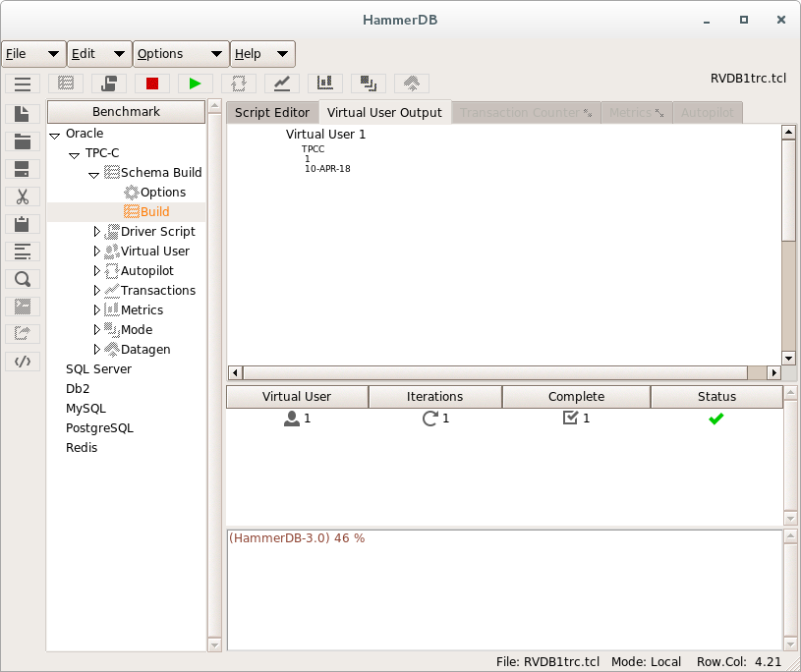The height and width of the screenshot is (672, 801).
Task: Click the New file sidebar icon
Action: coord(23,114)
